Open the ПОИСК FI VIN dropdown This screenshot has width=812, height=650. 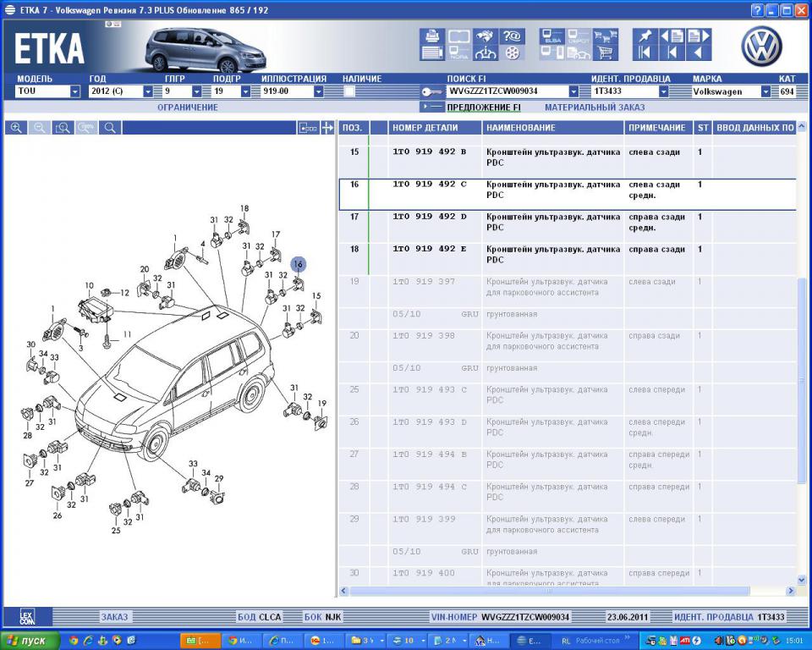click(573, 91)
